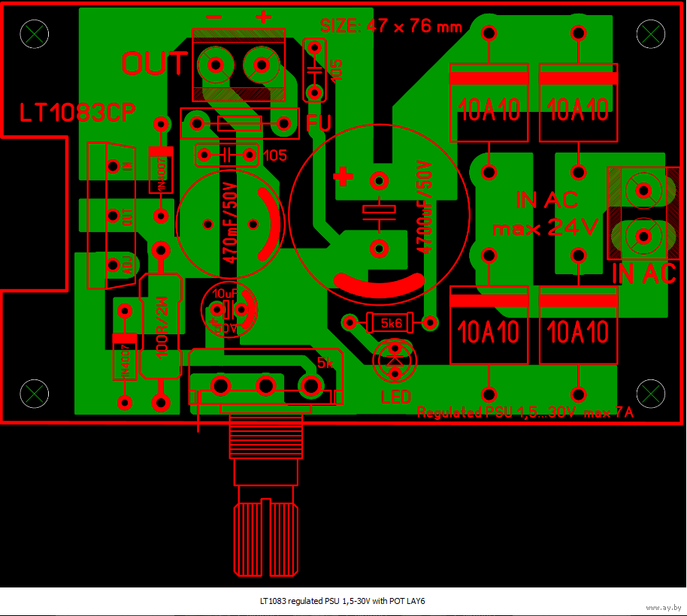Select the pad beside the regulator "ADJ" label

[113, 265]
